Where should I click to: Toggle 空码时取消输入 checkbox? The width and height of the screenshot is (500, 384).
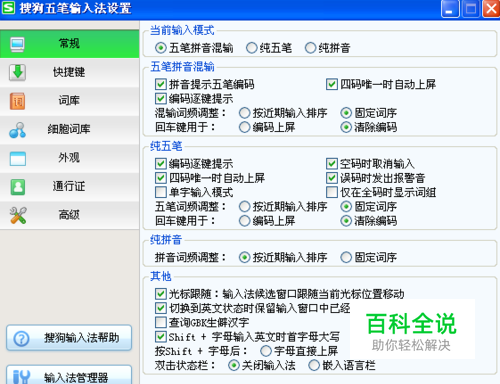[332, 164]
